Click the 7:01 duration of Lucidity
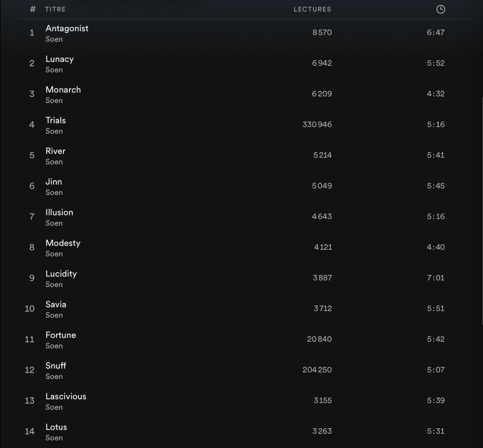483x448 pixels. click(435, 278)
